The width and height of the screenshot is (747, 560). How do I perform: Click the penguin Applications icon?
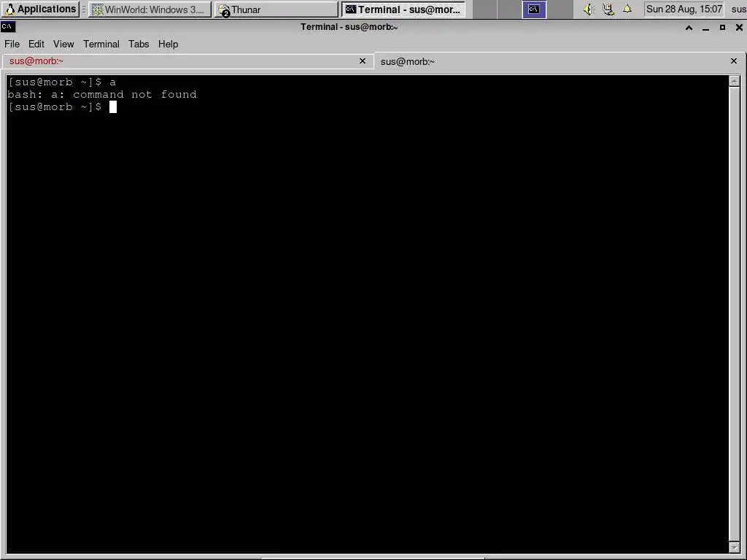pyautogui.click(x=10, y=9)
